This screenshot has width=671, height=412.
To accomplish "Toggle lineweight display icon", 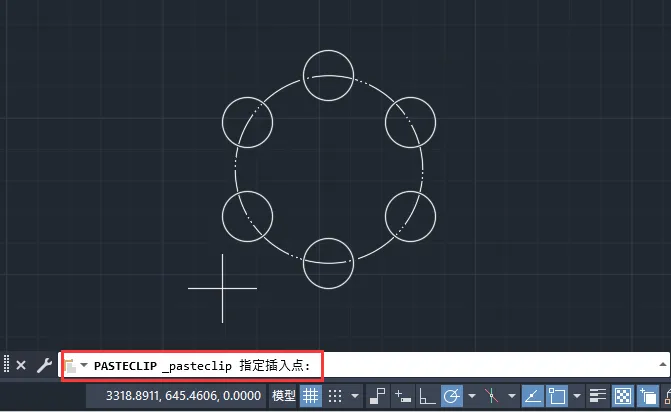I will pos(597,396).
